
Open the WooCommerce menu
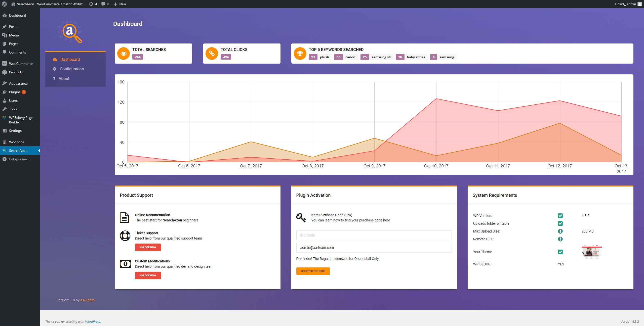tap(20, 64)
